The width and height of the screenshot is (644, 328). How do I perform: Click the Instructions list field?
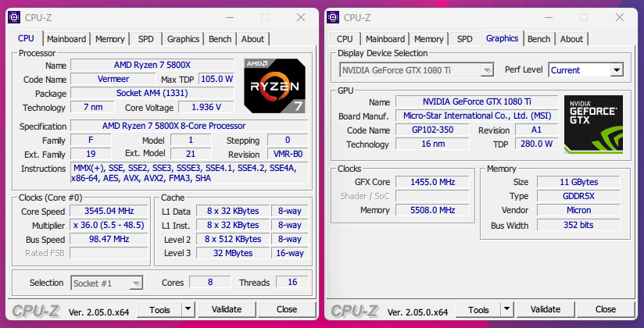189,173
